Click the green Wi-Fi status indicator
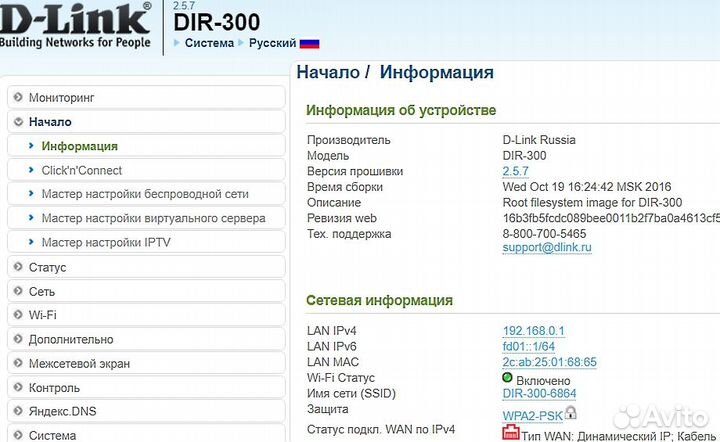The image size is (720, 442). pos(507,378)
